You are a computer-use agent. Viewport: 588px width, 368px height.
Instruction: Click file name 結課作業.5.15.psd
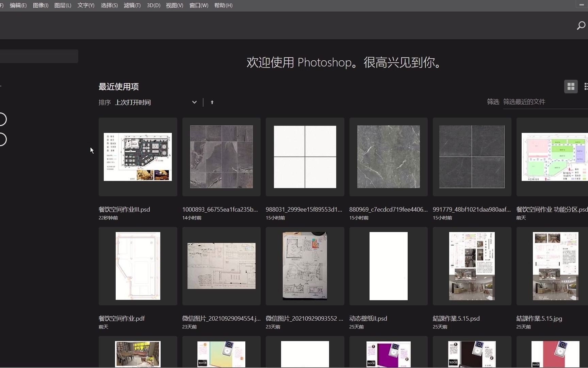[456, 319]
